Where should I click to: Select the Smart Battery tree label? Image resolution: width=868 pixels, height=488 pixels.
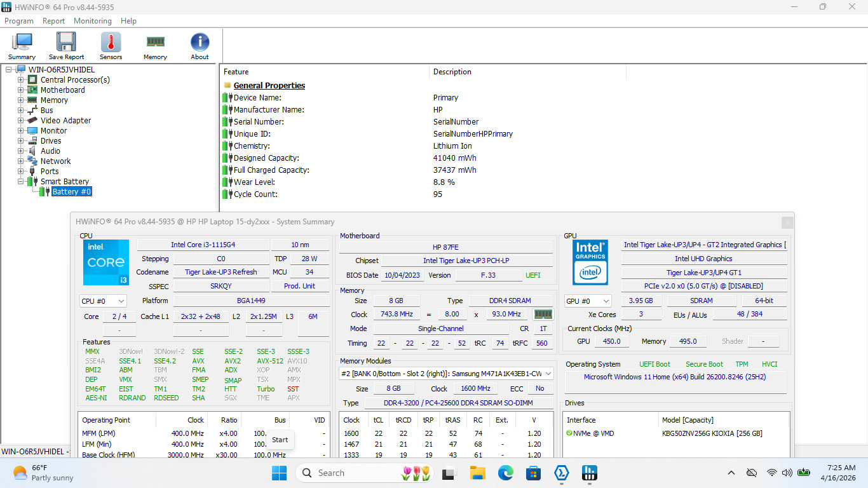[65, 182]
